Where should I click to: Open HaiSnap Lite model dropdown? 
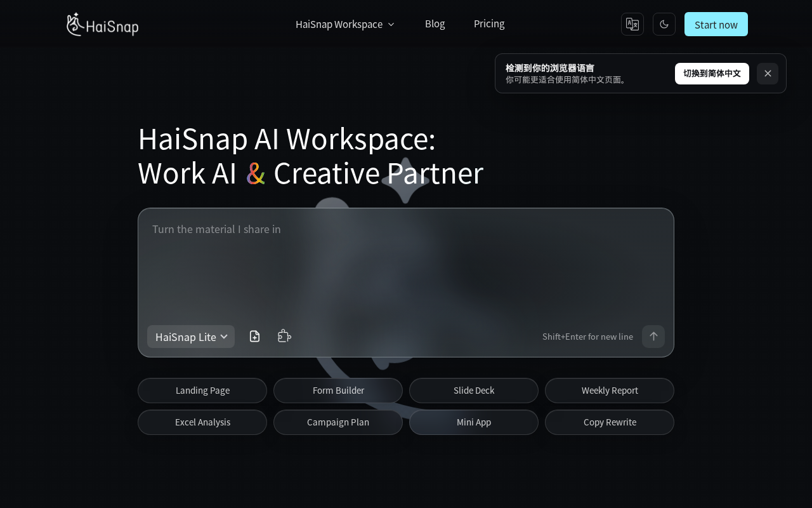(x=191, y=337)
